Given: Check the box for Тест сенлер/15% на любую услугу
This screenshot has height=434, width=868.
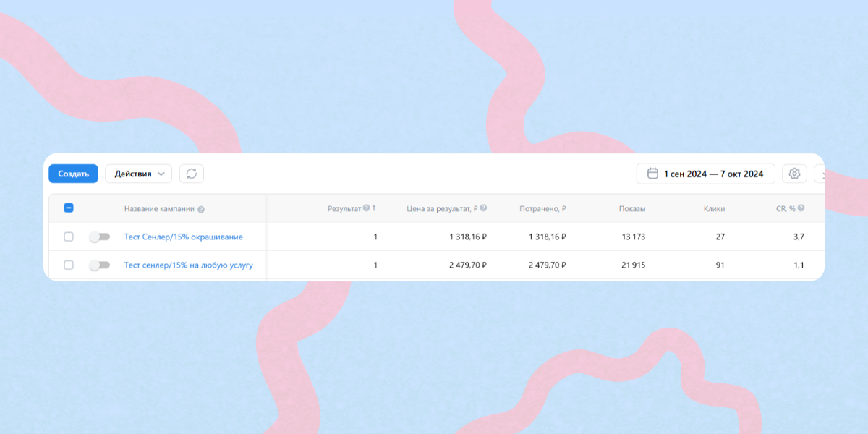Looking at the screenshot, I should (x=69, y=265).
